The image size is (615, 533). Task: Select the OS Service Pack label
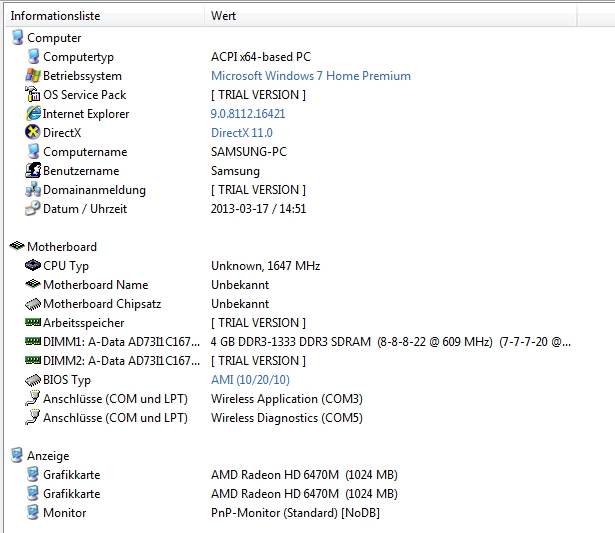point(85,95)
